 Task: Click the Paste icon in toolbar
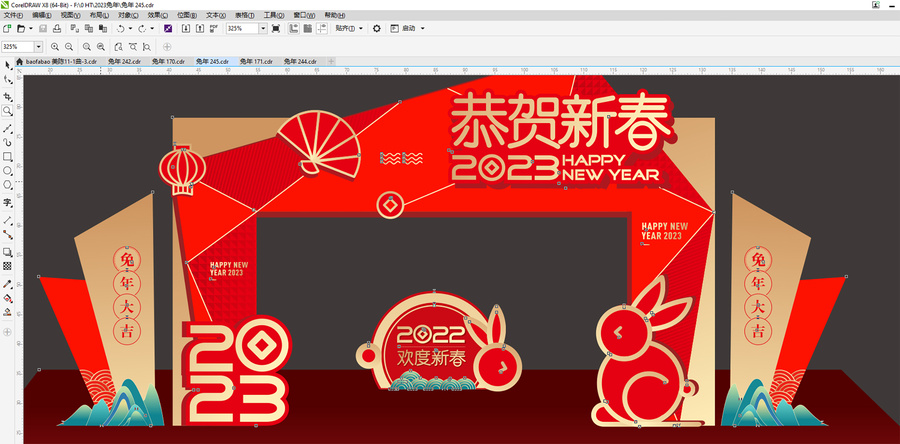click(103, 28)
